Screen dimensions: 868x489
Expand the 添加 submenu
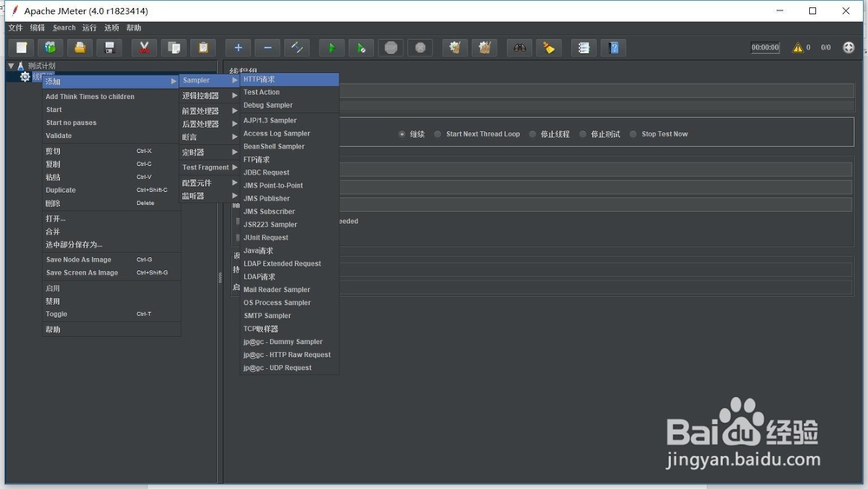tap(111, 82)
